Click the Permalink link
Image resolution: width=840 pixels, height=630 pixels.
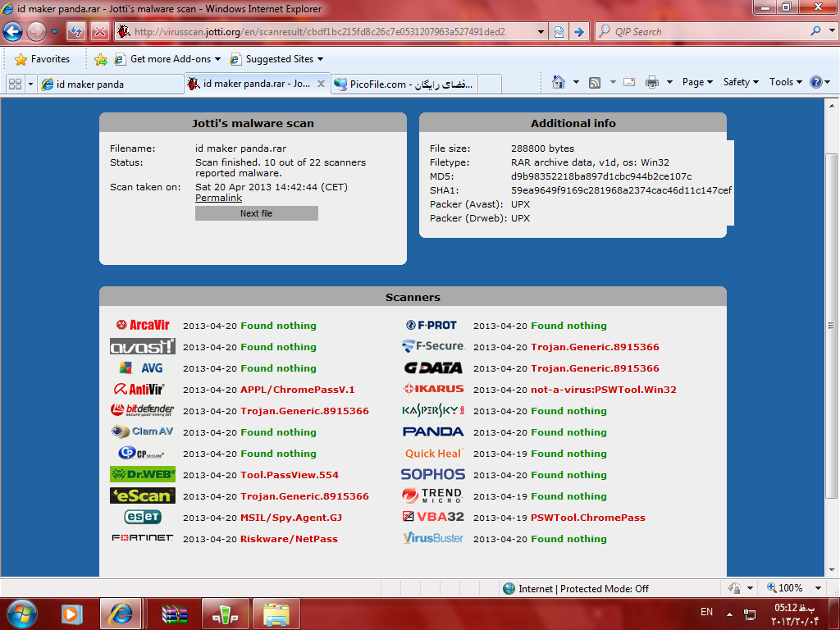click(218, 198)
